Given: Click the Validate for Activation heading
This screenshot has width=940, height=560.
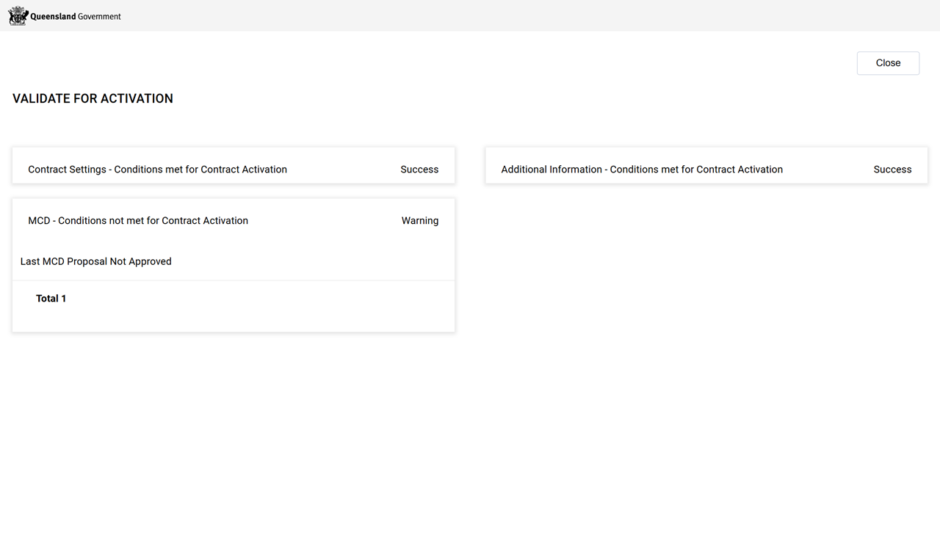Looking at the screenshot, I should 93,98.
